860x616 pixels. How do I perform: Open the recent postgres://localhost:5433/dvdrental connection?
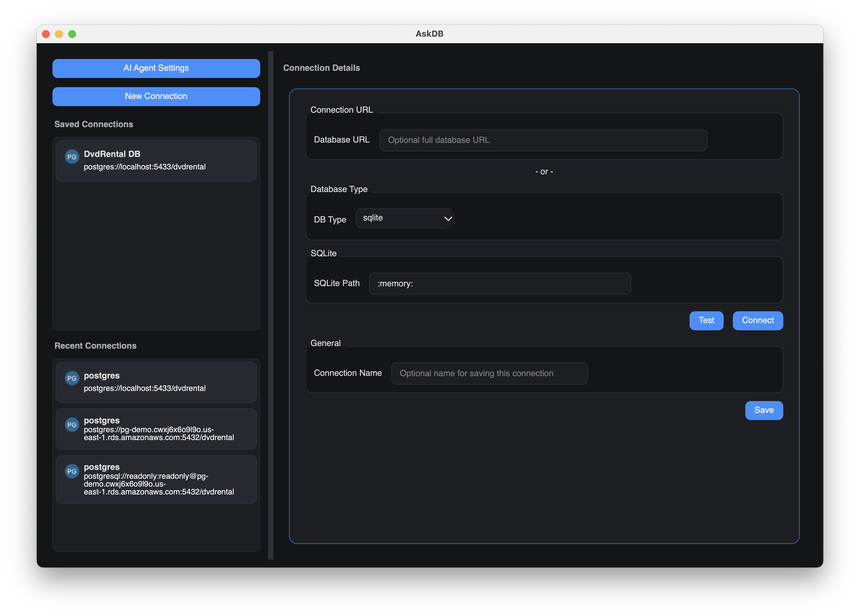(156, 382)
